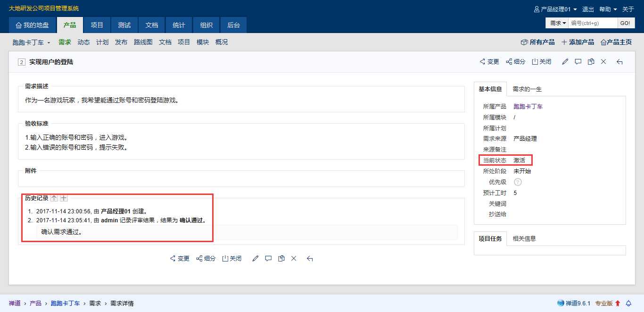Click the 细分 button below the history section

206,259
